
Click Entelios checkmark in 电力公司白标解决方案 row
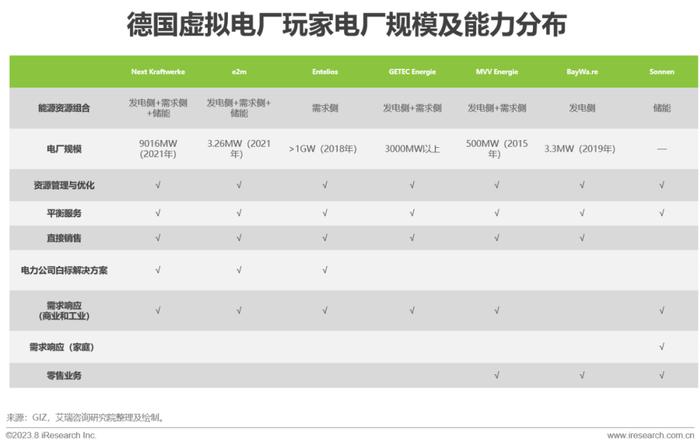click(325, 270)
